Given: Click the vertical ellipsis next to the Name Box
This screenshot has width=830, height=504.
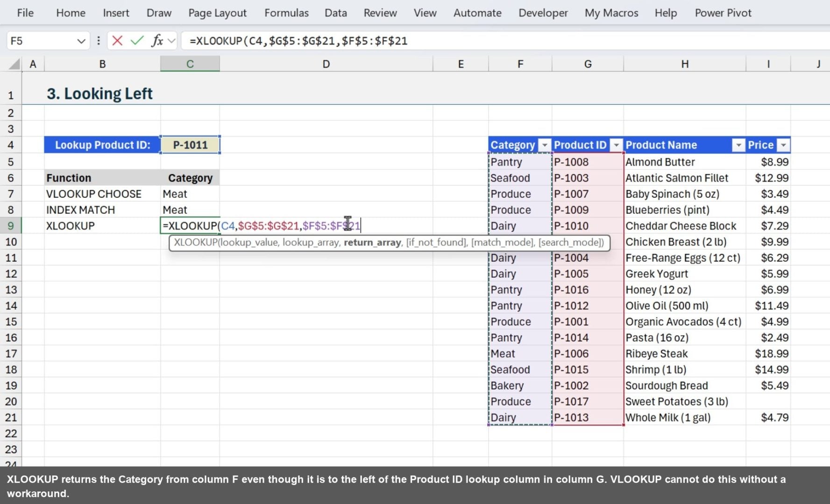Looking at the screenshot, I should pos(98,41).
